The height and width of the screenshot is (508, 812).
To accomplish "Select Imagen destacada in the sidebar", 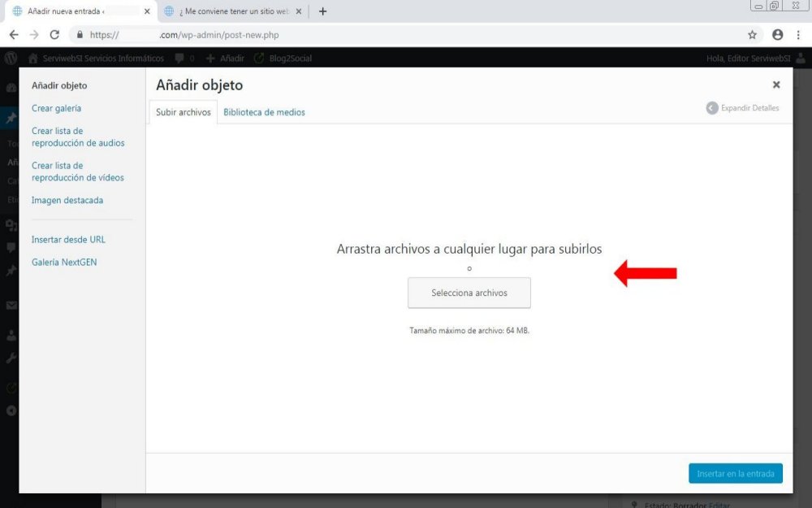I will pyautogui.click(x=67, y=200).
